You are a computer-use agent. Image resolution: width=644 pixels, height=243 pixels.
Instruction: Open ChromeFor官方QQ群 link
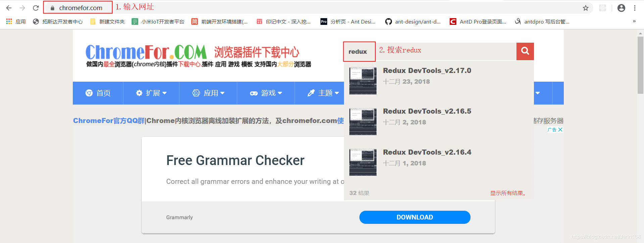(109, 121)
